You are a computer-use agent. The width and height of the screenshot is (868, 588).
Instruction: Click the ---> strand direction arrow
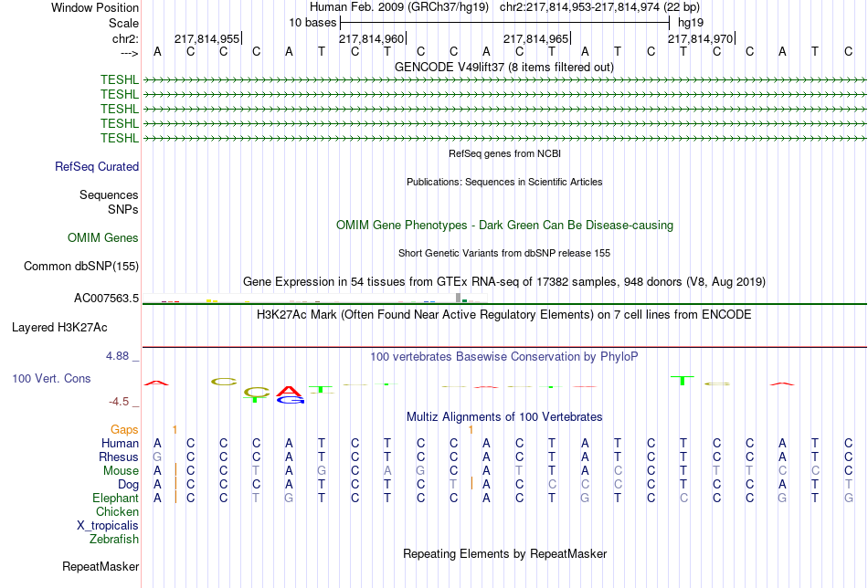pyautogui.click(x=129, y=53)
